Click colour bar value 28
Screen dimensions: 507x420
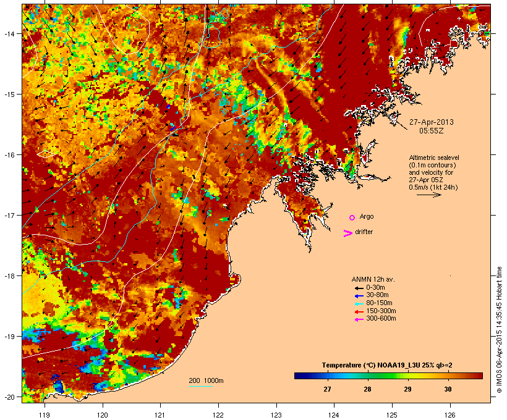pyautogui.click(x=367, y=389)
